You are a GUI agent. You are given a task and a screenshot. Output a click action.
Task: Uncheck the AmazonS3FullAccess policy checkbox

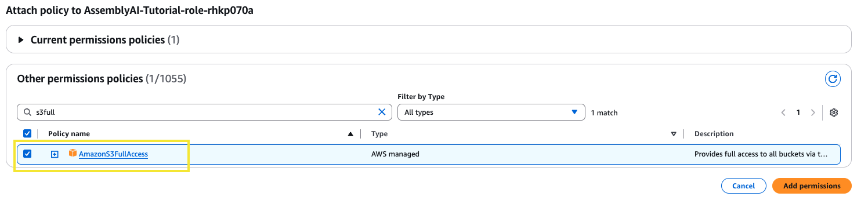pos(27,154)
